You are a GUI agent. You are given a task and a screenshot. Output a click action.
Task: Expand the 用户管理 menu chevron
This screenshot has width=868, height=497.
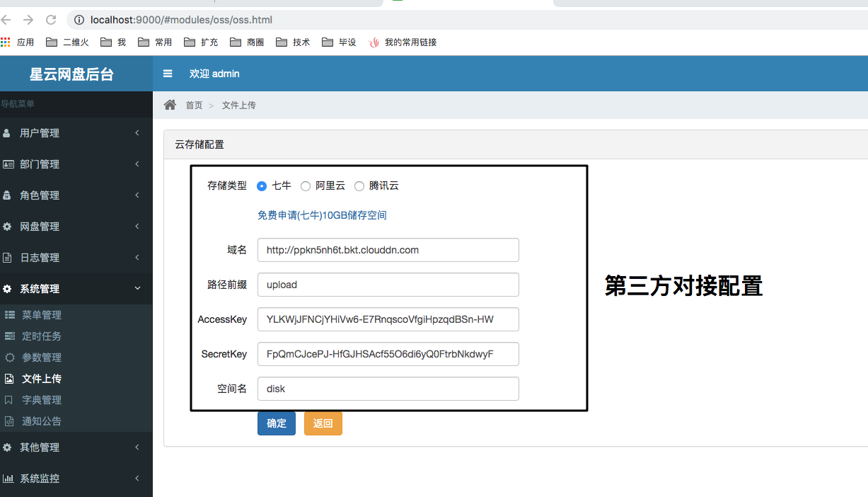click(137, 133)
